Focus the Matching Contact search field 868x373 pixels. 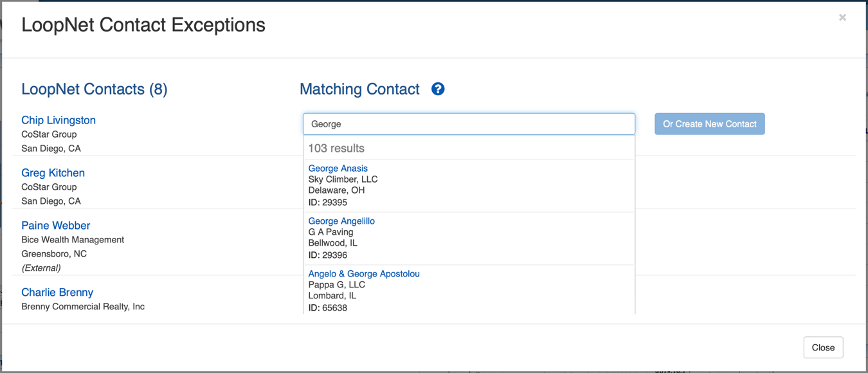pos(469,124)
